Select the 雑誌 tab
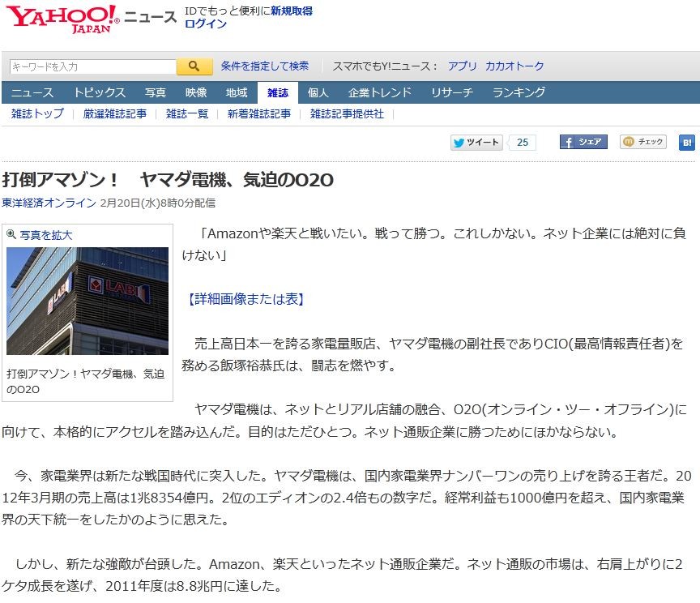This screenshot has height=603, width=700. tap(278, 92)
